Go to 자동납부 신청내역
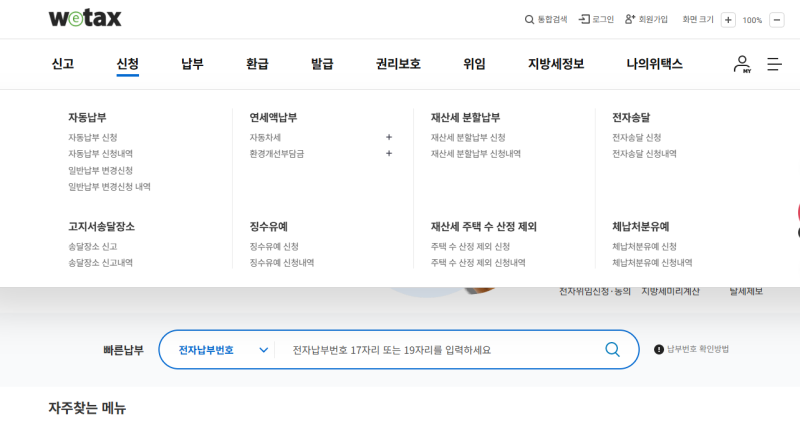 pos(101,154)
